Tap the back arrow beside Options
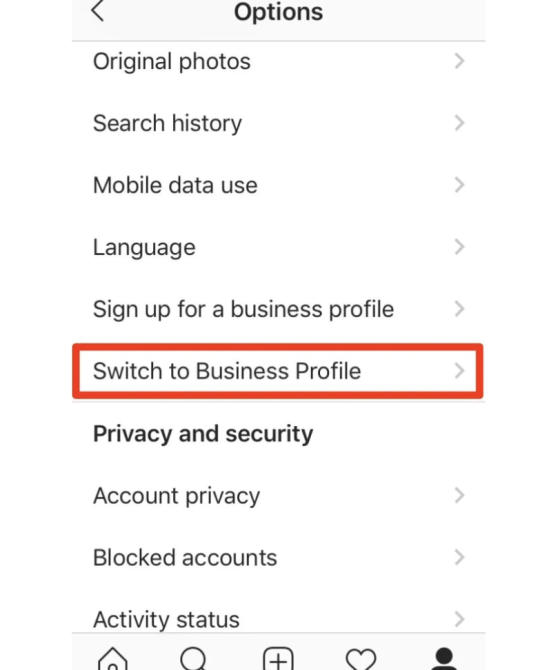Screen dimensions: 560x670 [98, 10]
